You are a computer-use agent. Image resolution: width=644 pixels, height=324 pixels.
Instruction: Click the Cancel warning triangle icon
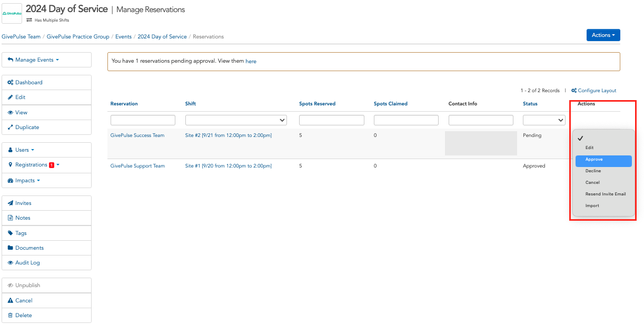point(11,301)
